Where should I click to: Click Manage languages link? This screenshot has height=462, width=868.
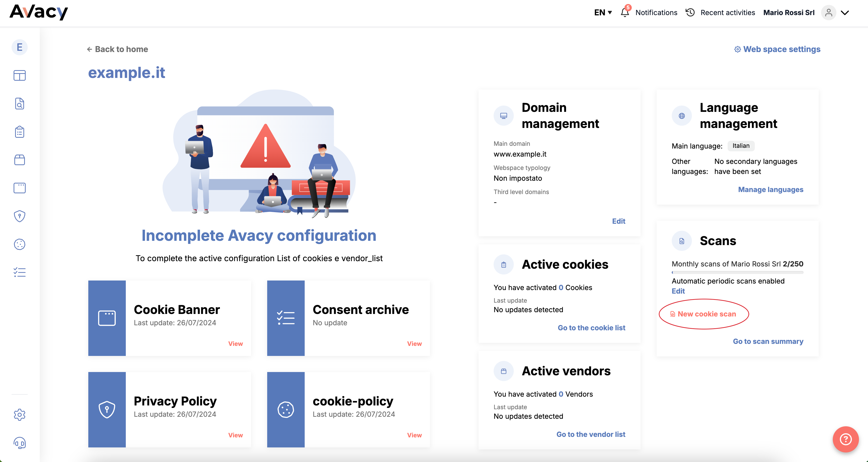coord(771,190)
